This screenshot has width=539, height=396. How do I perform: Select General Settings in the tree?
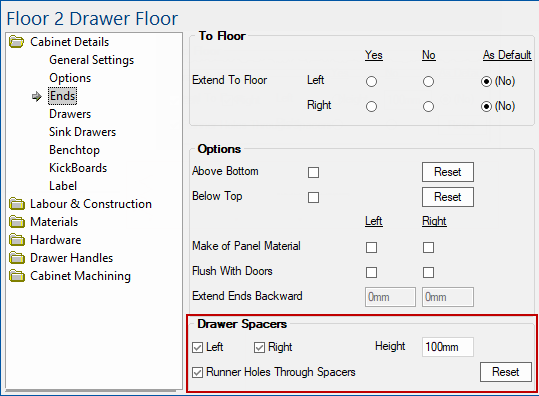91,60
